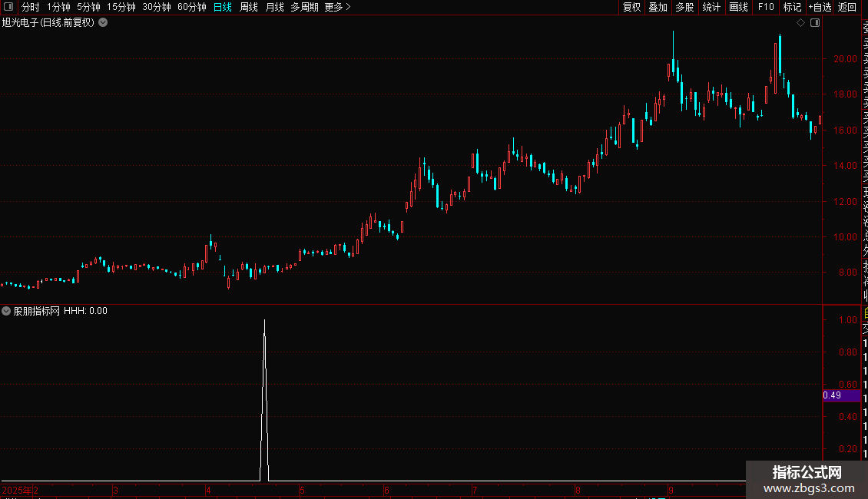The height and width of the screenshot is (499, 868).
Task: Click the 2025年 date label on timeline
Action: pos(17,490)
